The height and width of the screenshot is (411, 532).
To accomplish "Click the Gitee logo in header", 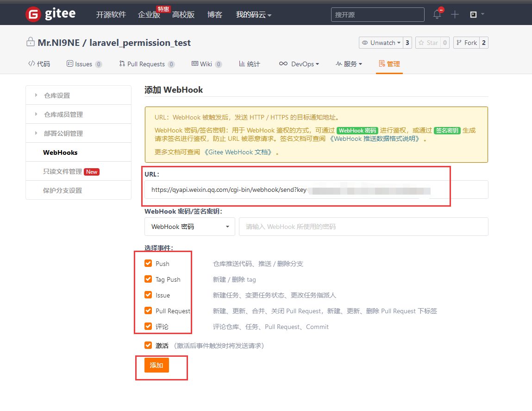I will [x=50, y=14].
